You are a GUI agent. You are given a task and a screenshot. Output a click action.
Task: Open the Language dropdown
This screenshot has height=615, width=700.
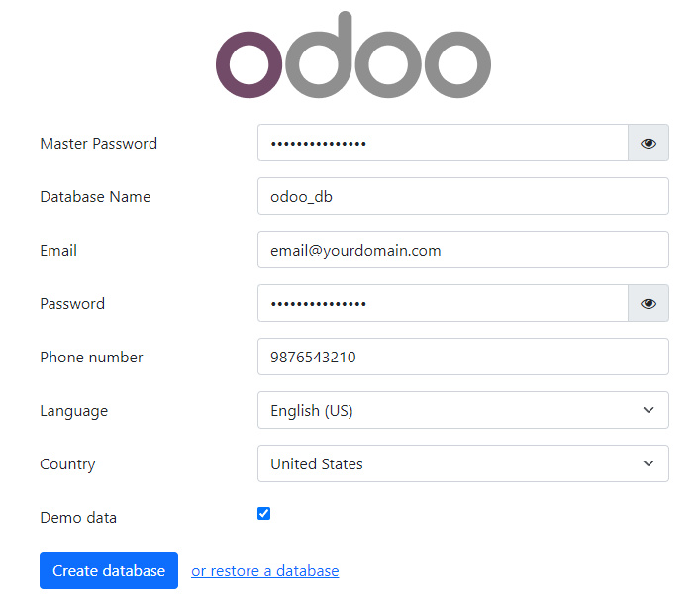(462, 410)
